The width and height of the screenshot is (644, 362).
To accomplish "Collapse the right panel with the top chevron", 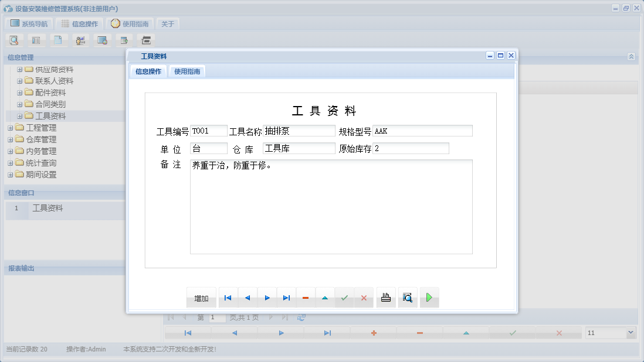I will 632,57.
